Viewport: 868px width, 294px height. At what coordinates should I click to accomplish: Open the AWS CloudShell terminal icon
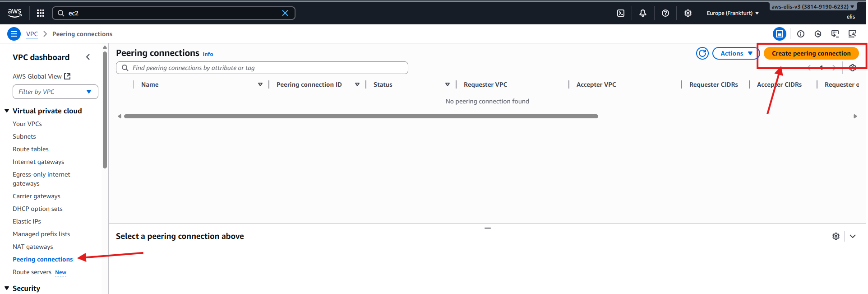(x=621, y=13)
